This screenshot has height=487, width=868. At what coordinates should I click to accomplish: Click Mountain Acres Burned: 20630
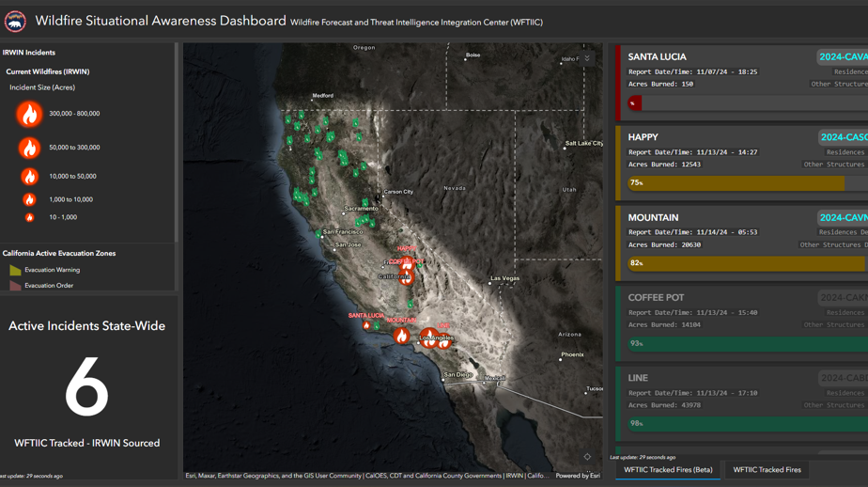tap(664, 244)
